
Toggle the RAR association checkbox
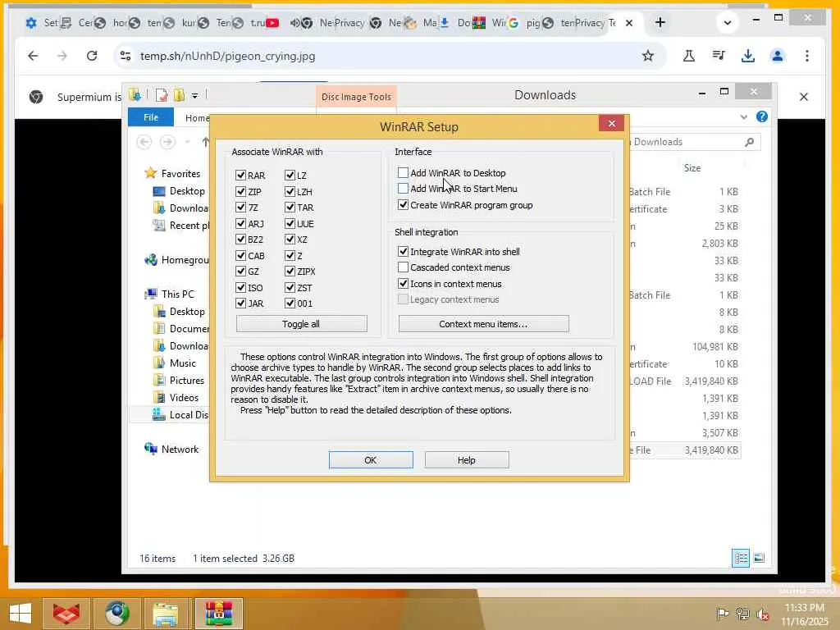[240, 176]
